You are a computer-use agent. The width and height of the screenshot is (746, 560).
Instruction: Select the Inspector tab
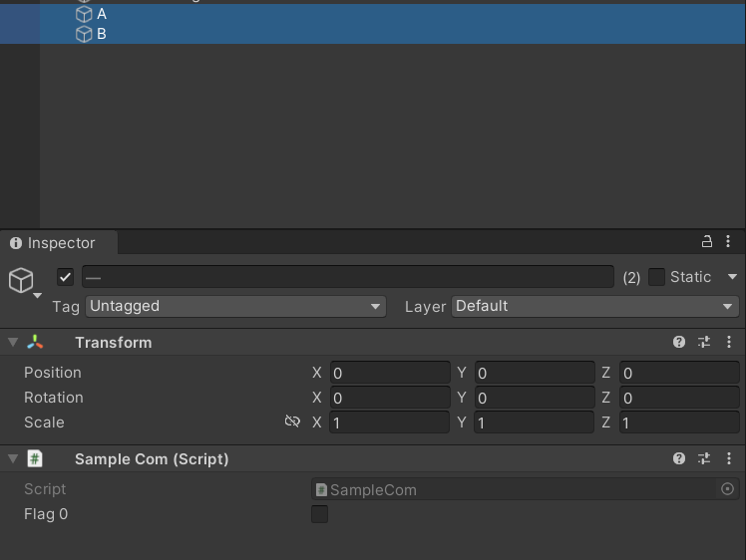[x=60, y=243]
